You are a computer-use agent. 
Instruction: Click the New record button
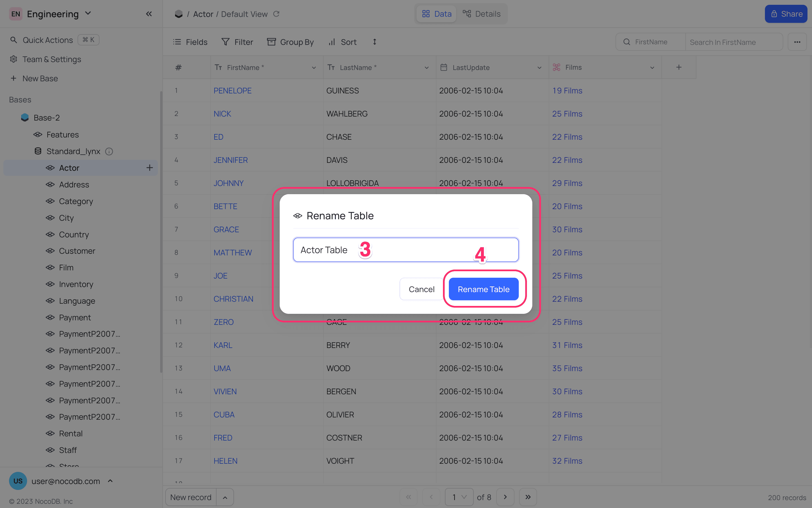191,497
